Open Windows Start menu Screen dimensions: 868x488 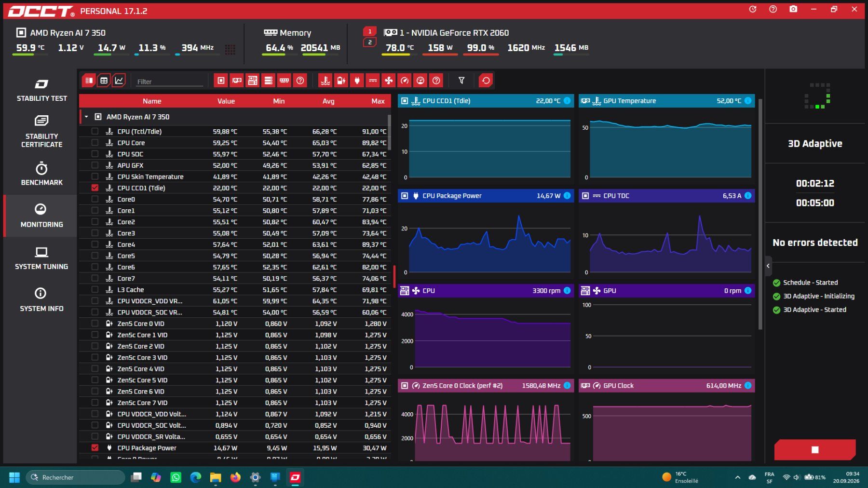tap(14, 477)
